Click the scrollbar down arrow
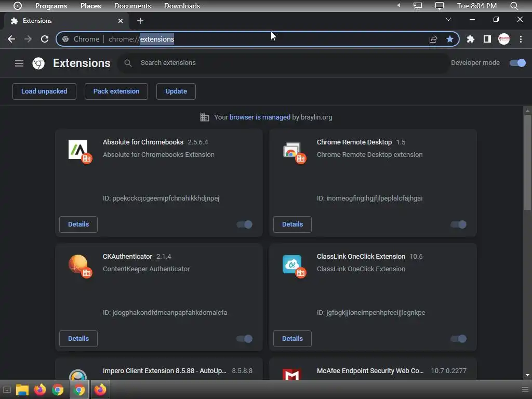 click(527, 375)
